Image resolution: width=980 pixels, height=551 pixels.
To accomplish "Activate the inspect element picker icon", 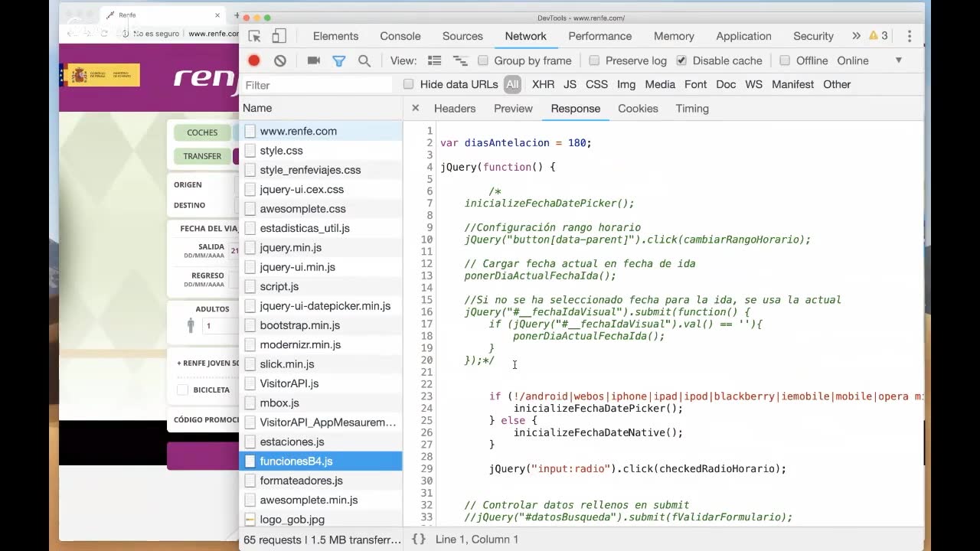I will 255,36.
